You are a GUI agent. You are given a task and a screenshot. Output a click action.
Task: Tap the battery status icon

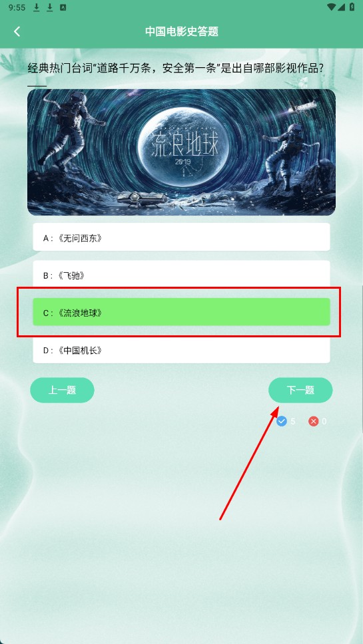(x=352, y=7)
